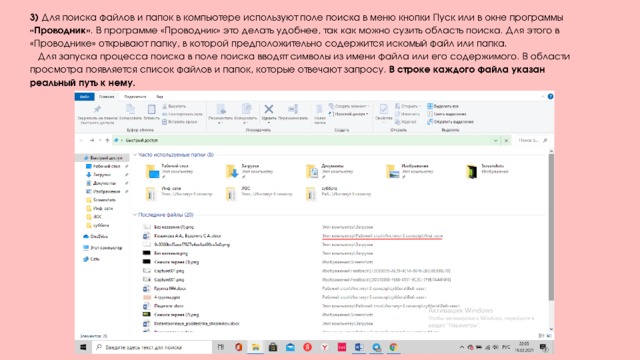Select OneDrive in the navigation pane
The height and width of the screenshot is (360, 640).
click(96, 236)
